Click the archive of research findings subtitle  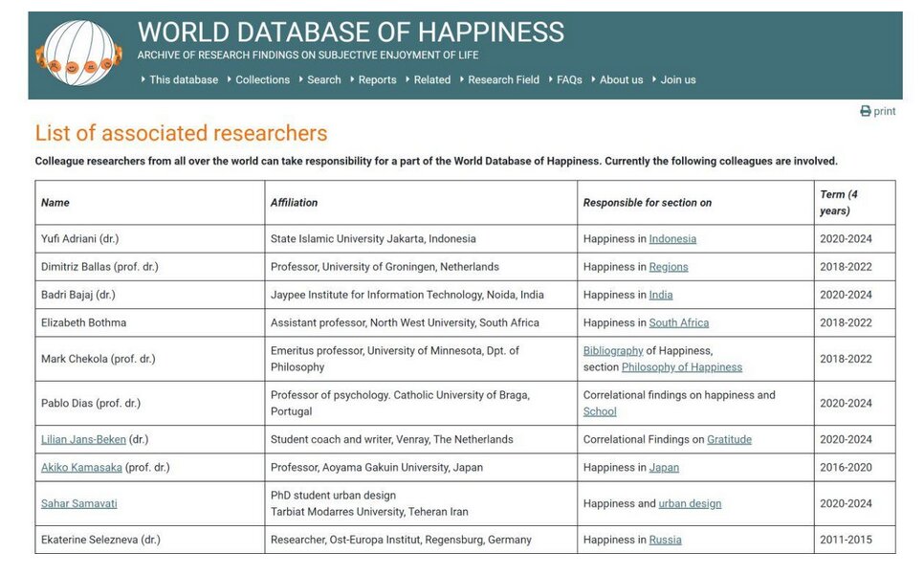click(x=308, y=55)
